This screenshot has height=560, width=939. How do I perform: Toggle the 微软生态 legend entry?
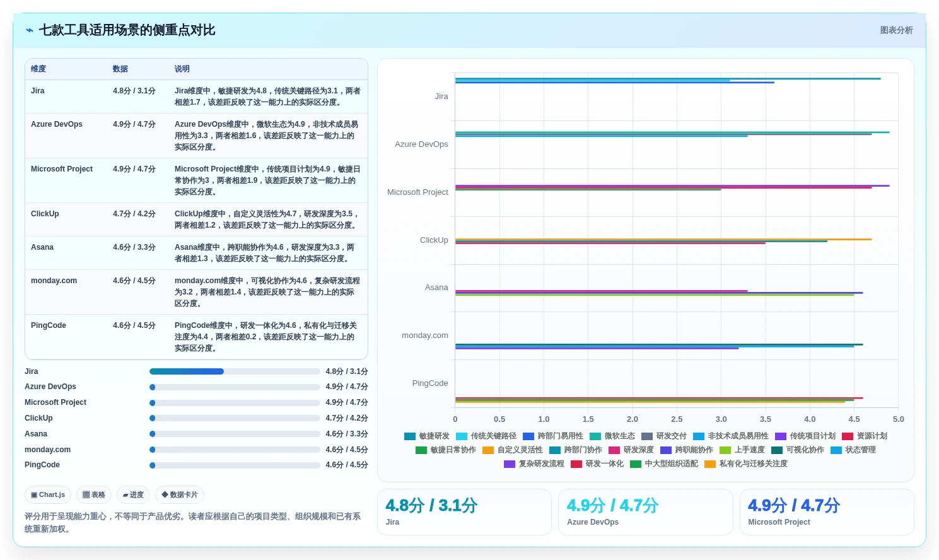[612, 436]
